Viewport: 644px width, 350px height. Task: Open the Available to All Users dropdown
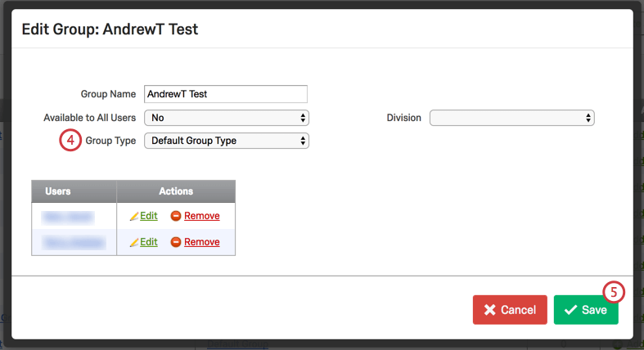[226, 118]
